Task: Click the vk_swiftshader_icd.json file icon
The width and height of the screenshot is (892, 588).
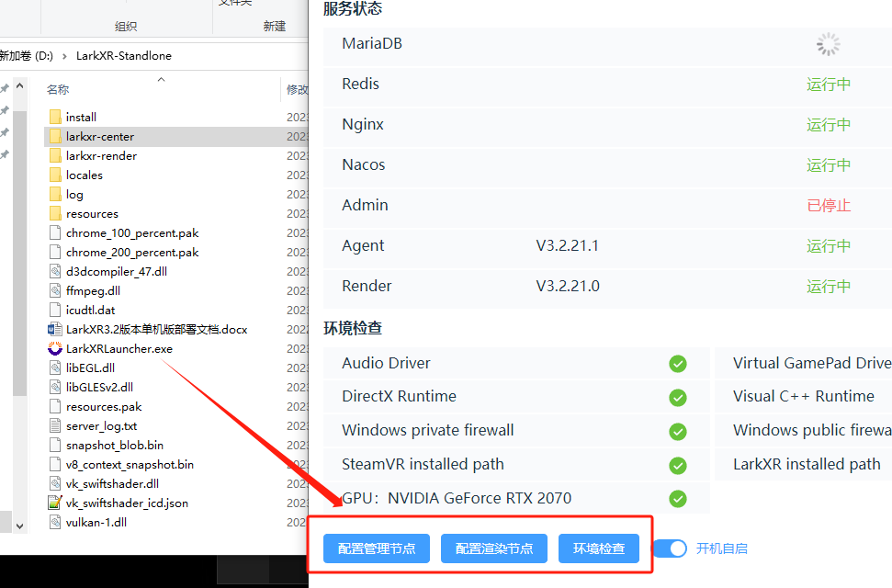Action: pos(54,503)
